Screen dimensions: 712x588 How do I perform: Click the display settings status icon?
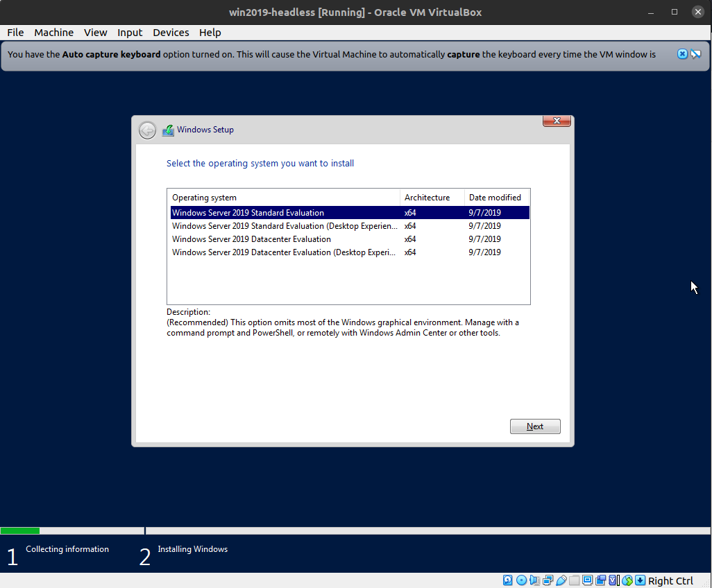pos(587,580)
